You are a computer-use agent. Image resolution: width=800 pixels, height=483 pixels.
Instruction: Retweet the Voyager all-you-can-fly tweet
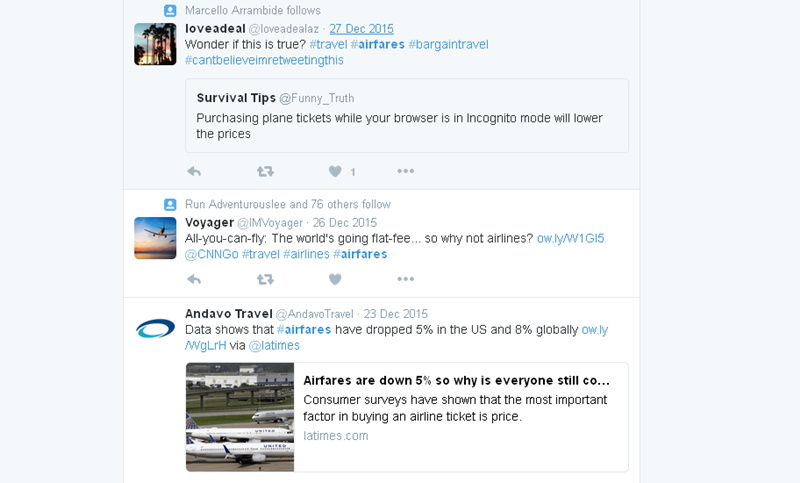265,279
